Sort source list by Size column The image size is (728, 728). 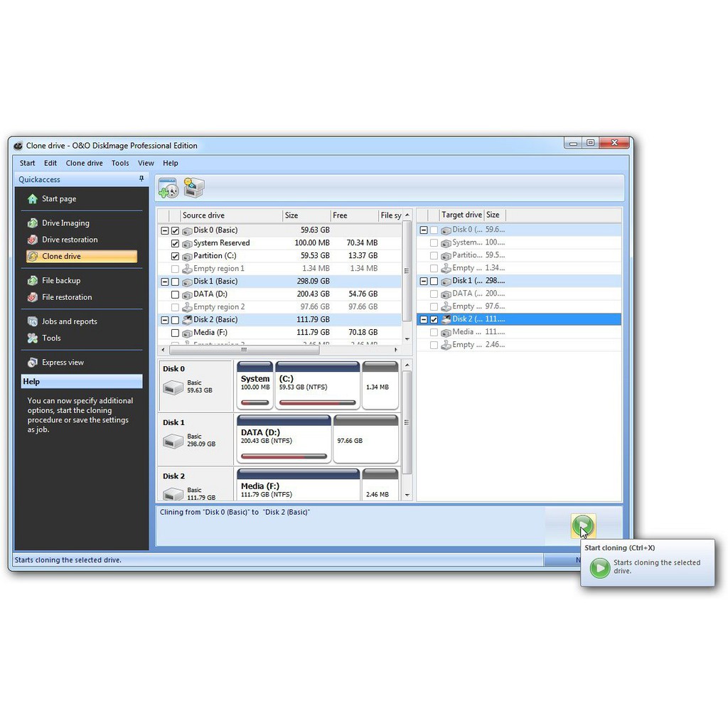tap(306, 215)
